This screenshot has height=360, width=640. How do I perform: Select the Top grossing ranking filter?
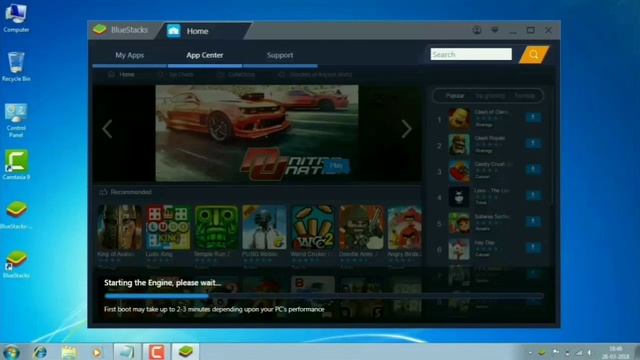(490, 96)
